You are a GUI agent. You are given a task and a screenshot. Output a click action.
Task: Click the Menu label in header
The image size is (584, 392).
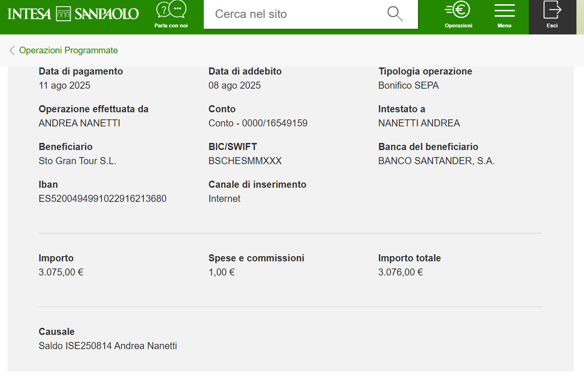pyautogui.click(x=504, y=25)
